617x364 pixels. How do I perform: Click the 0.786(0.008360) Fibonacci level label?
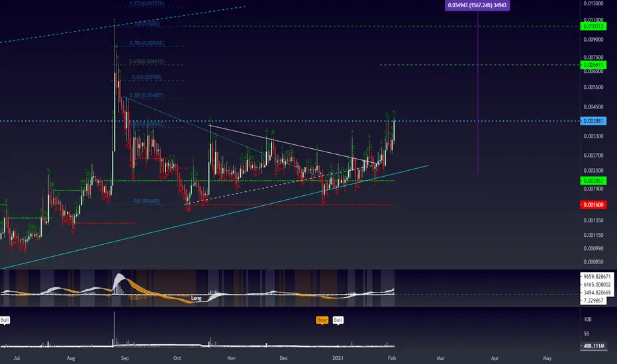pos(146,43)
